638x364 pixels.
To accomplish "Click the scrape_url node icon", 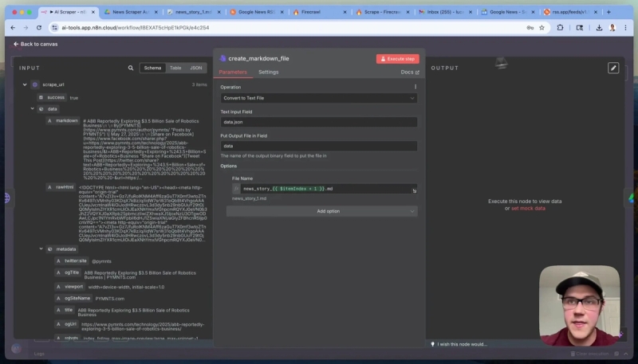I will coord(35,84).
